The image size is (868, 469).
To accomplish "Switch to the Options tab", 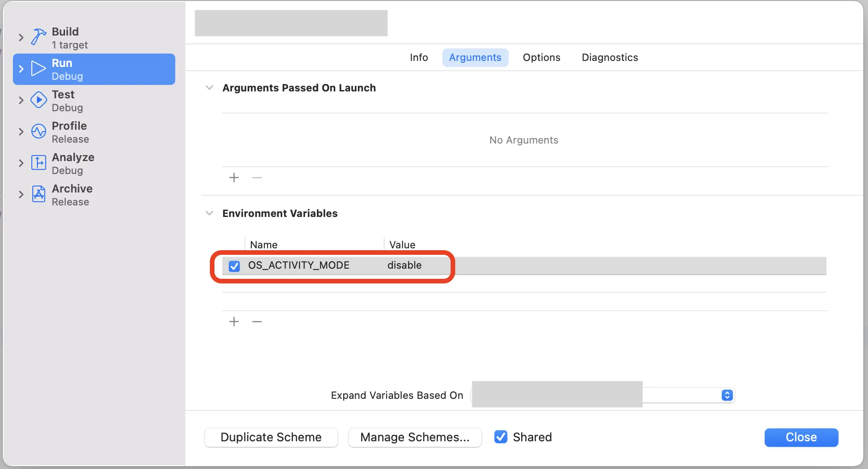I will click(541, 58).
